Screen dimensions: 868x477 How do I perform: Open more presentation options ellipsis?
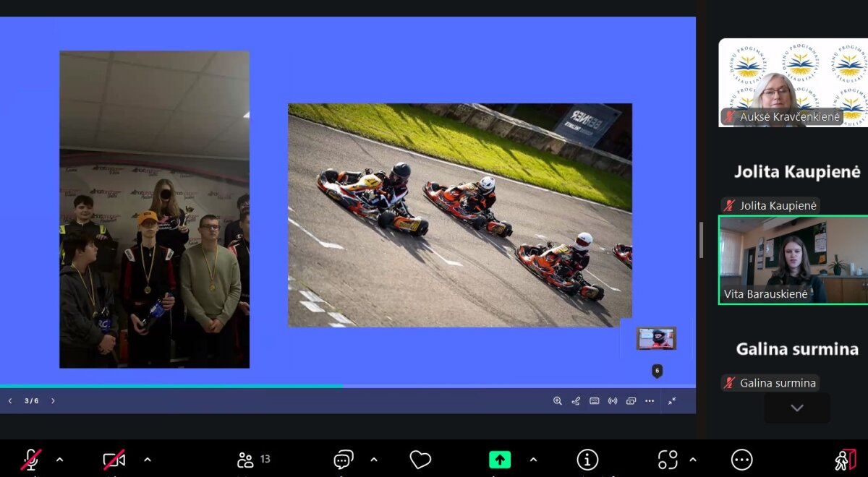pyautogui.click(x=650, y=401)
